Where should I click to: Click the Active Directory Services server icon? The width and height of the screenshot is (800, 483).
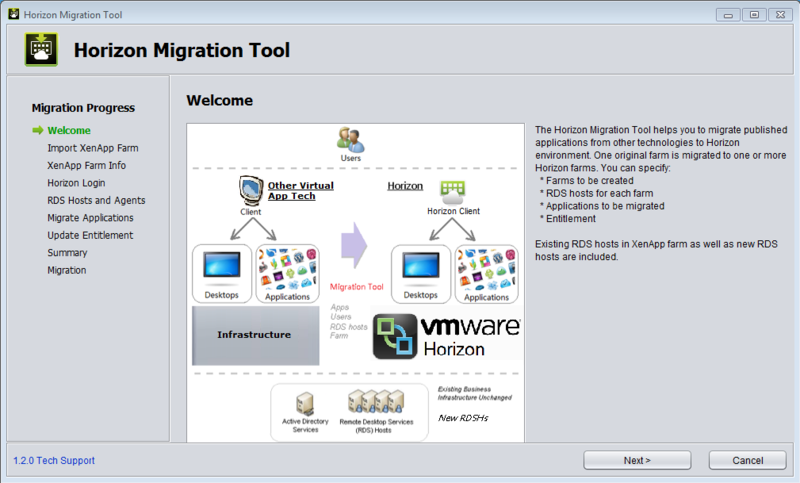[305, 403]
